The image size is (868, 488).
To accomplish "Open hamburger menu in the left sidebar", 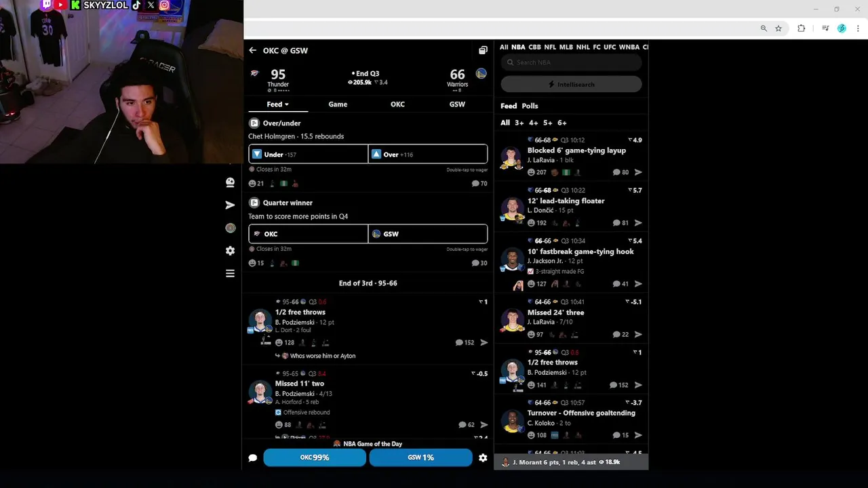I will (230, 274).
